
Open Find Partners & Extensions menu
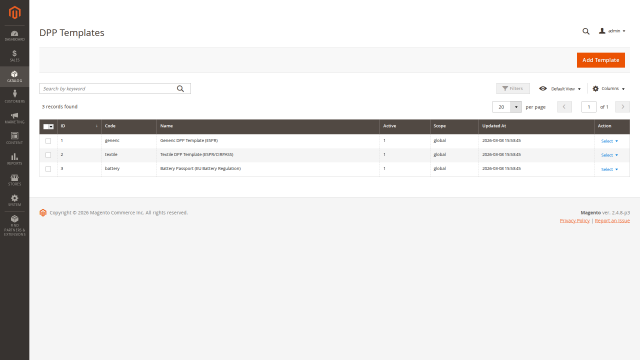[14, 226]
